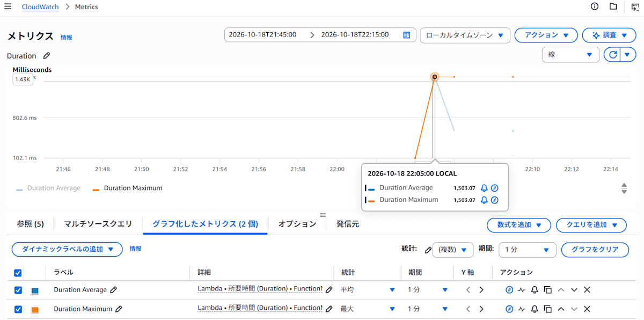The image size is (644, 320).
Task: Uncheck the Duration Maximum row checkbox
Action: click(x=18, y=309)
